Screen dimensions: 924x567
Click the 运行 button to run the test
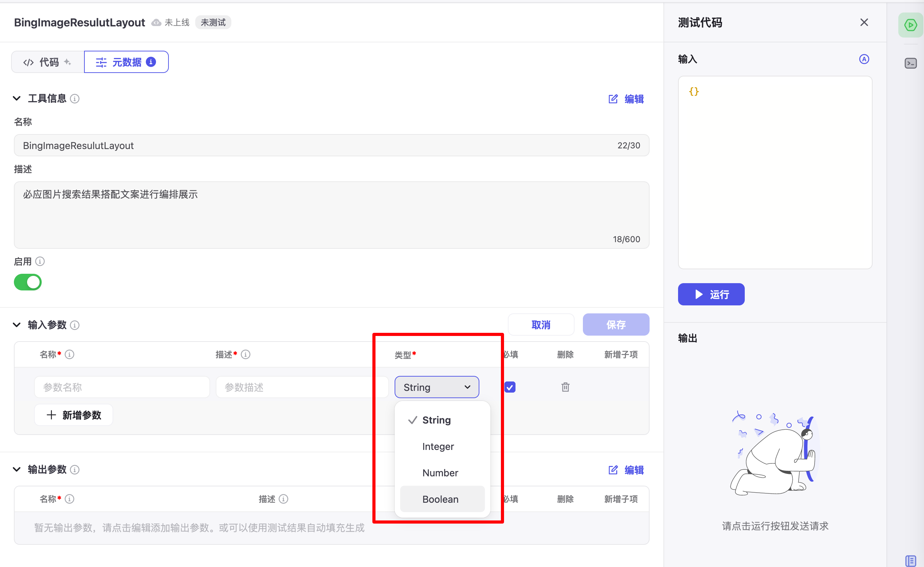pos(711,294)
